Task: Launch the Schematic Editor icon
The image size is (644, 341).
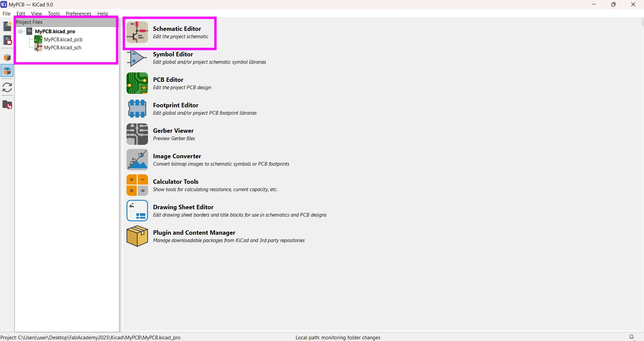Action: pos(137,32)
